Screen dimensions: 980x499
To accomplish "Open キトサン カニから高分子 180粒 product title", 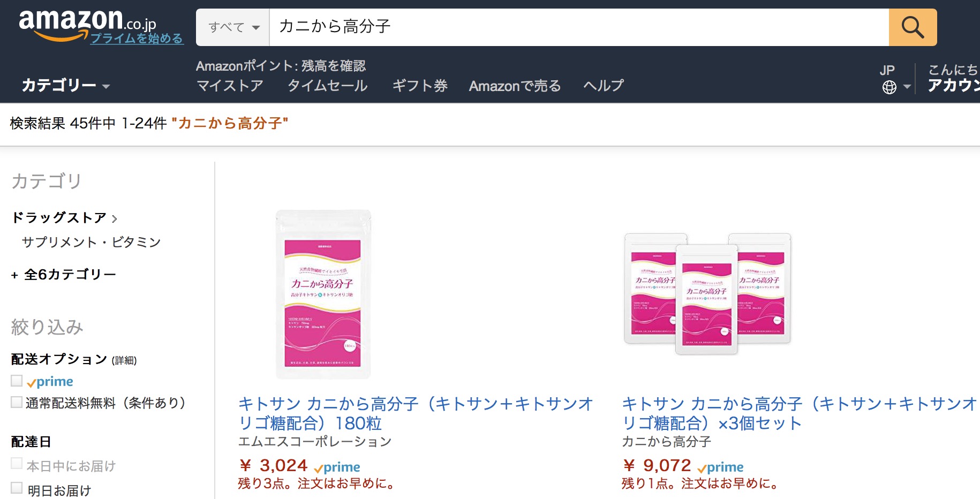I will click(416, 413).
